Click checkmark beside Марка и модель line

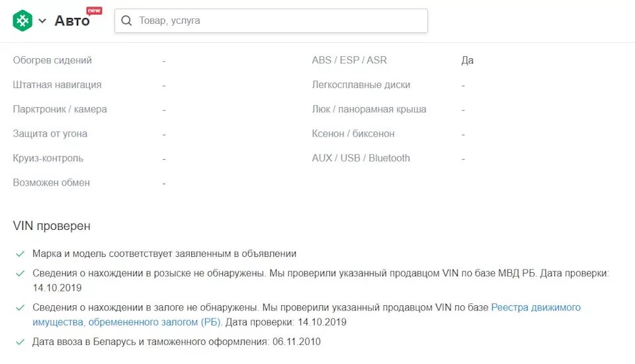pyautogui.click(x=21, y=254)
